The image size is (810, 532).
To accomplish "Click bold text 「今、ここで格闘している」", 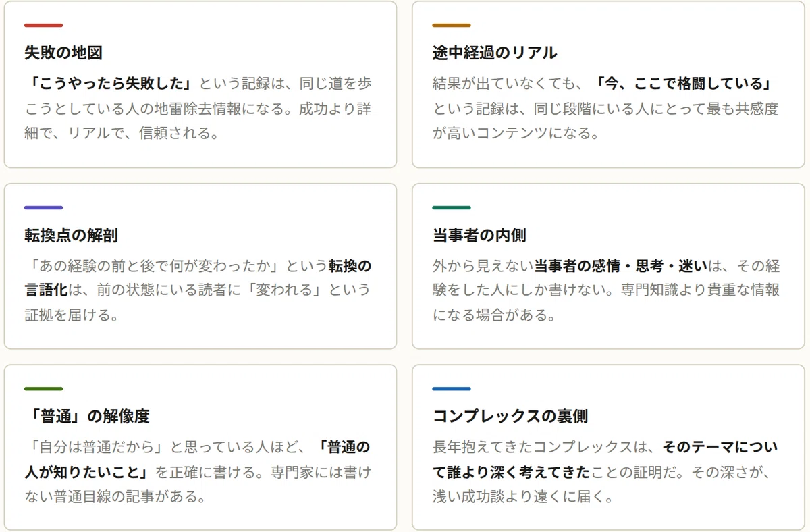I will point(683,84).
